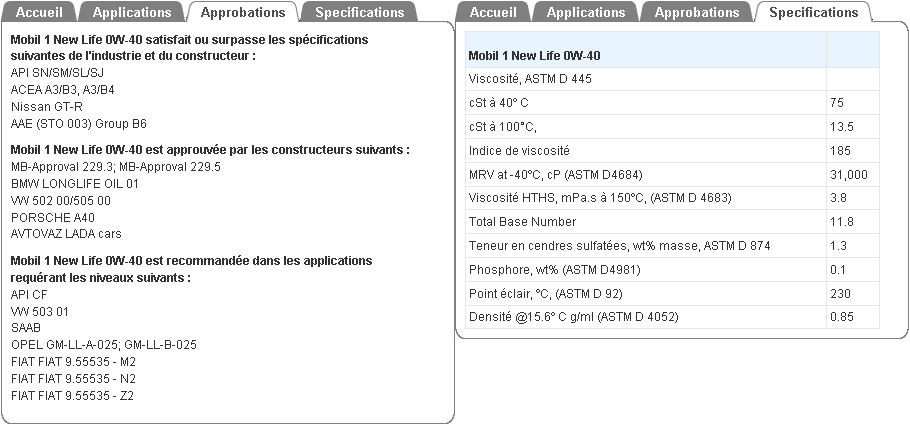Click the OPEL GM-LL-A-025 recommendation line
Screen dimensions: 910x425
click(x=104, y=344)
